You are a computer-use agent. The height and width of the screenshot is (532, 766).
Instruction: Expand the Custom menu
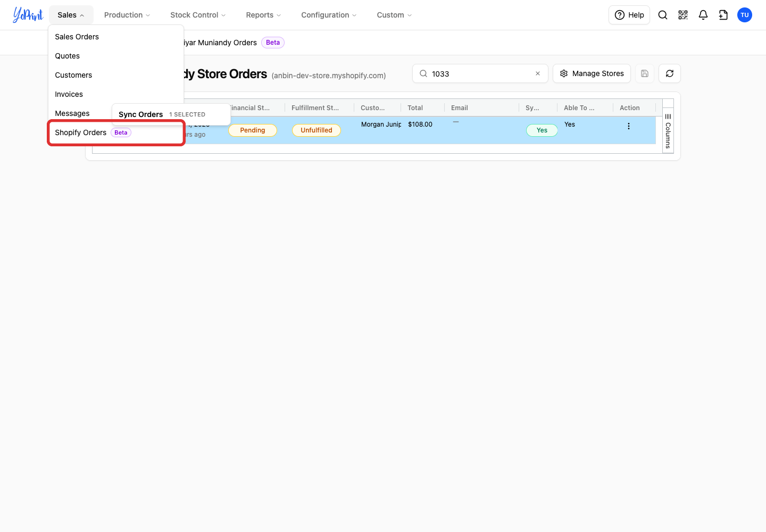coord(394,15)
